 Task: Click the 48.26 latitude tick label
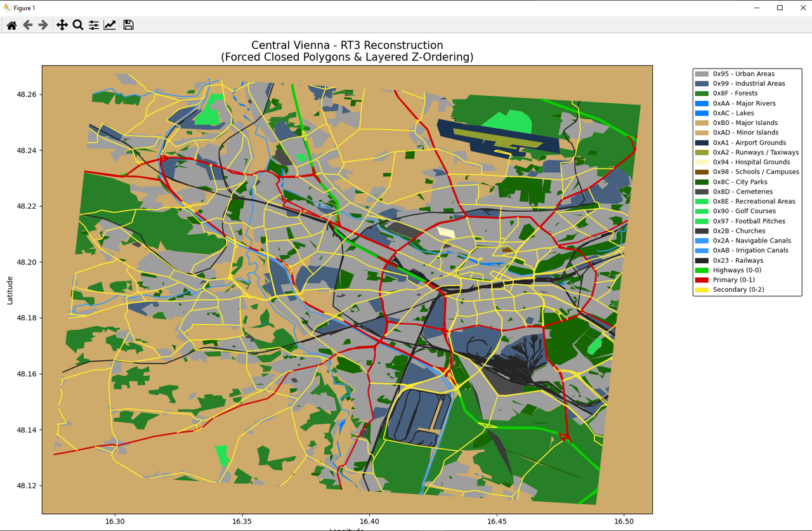[27, 95]
